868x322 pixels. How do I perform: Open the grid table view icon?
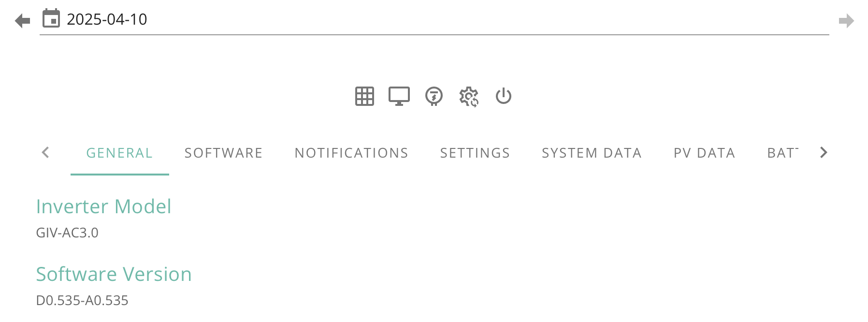click(364, 96)
